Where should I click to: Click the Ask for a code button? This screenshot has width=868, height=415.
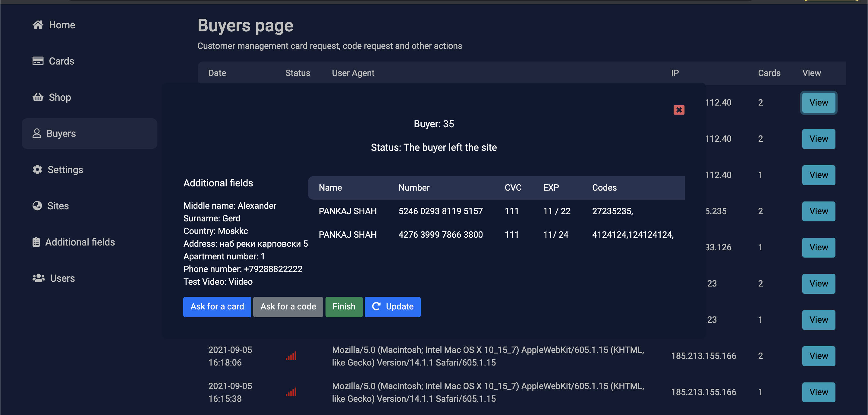[x=288, y=306]
